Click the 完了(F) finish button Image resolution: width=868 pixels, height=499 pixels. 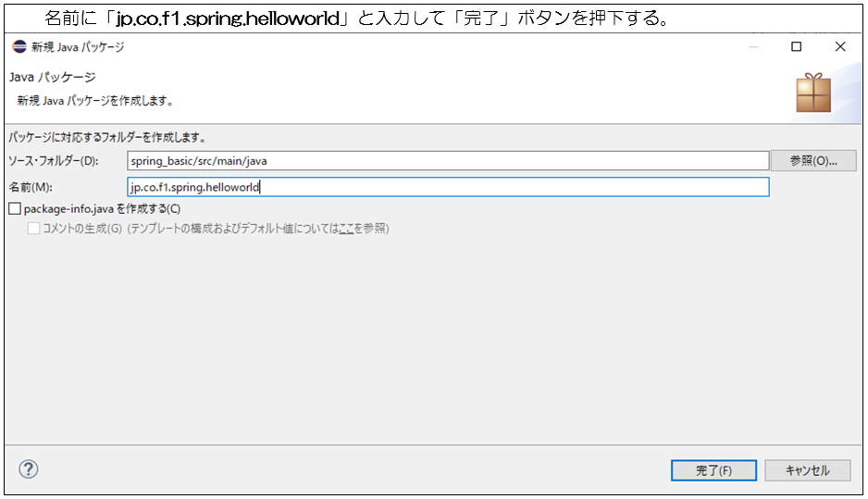[713, 470]
